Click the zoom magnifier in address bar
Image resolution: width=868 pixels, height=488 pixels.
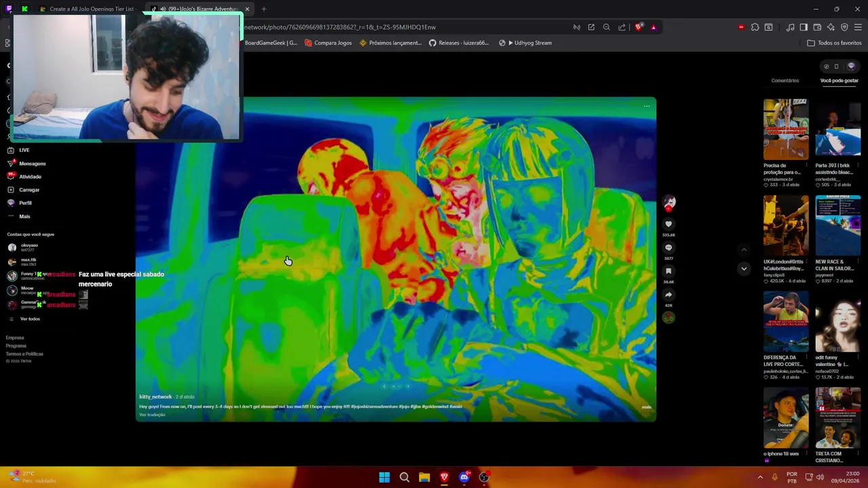606,27
